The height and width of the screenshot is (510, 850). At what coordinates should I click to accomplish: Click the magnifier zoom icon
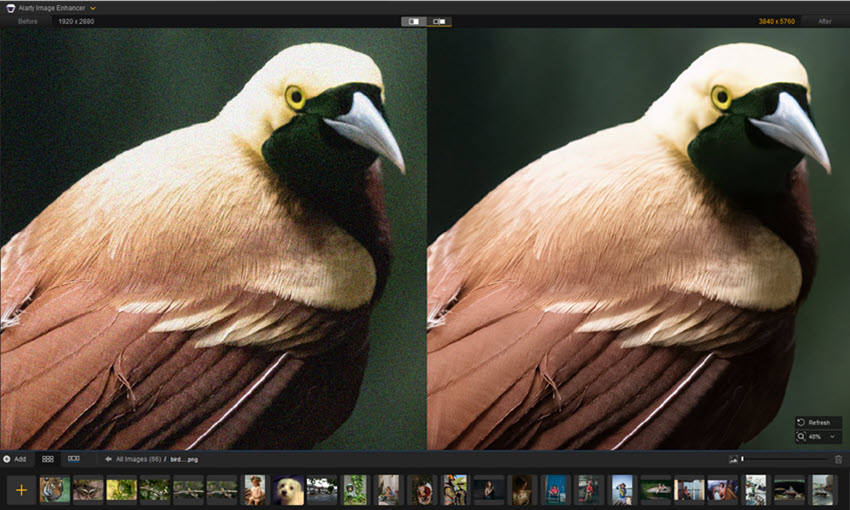[x=801, y=436]
